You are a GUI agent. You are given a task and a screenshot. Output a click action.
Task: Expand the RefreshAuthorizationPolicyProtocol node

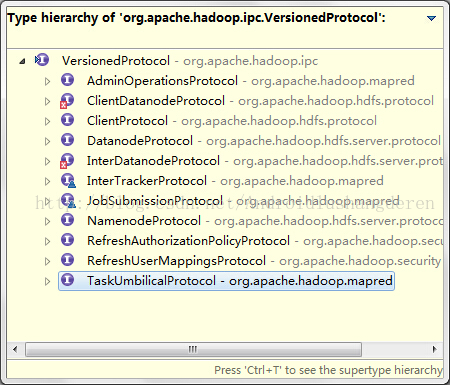(x=48, y=241)
